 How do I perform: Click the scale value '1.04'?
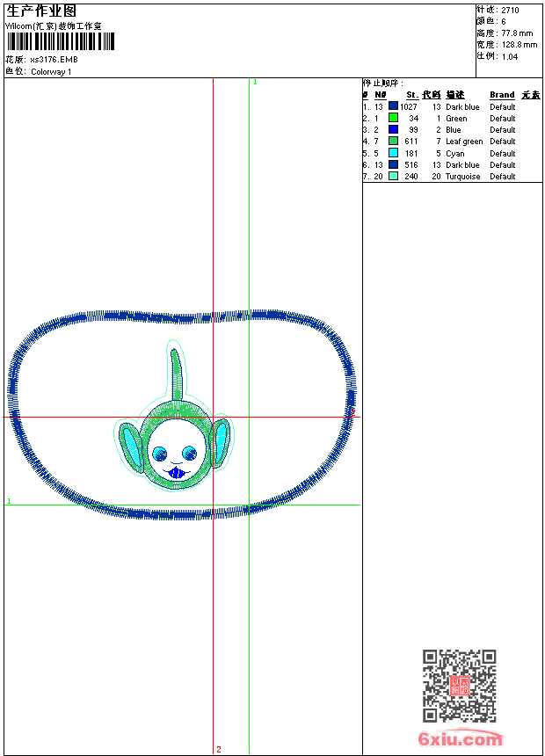(510, 57)
